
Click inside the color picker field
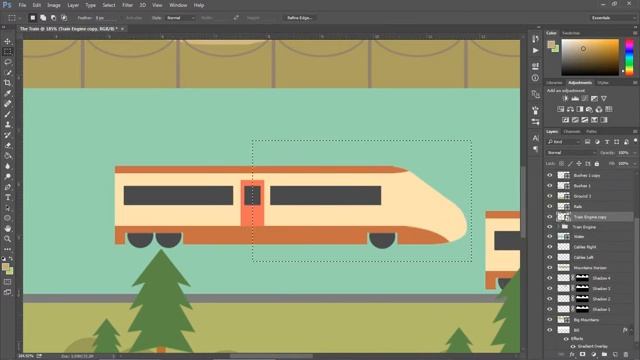click(590, 57)
